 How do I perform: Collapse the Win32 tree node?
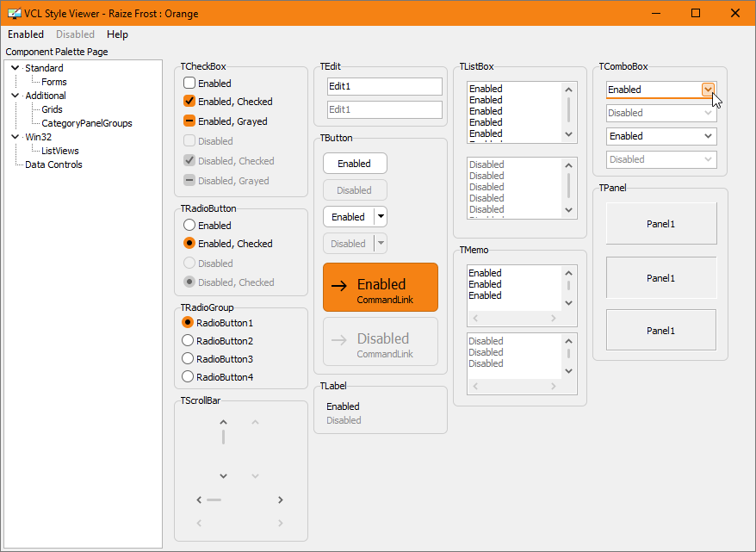(15, 137)
